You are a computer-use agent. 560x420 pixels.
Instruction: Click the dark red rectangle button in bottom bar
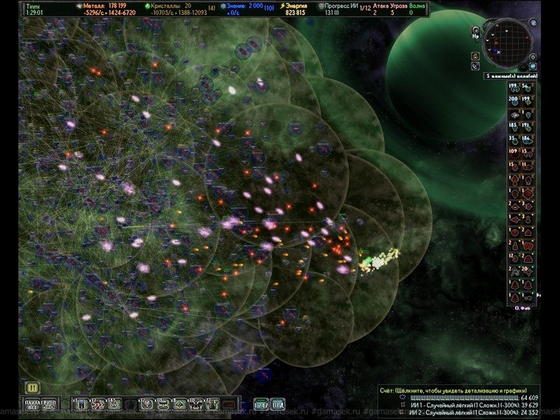tap(229, 405)
